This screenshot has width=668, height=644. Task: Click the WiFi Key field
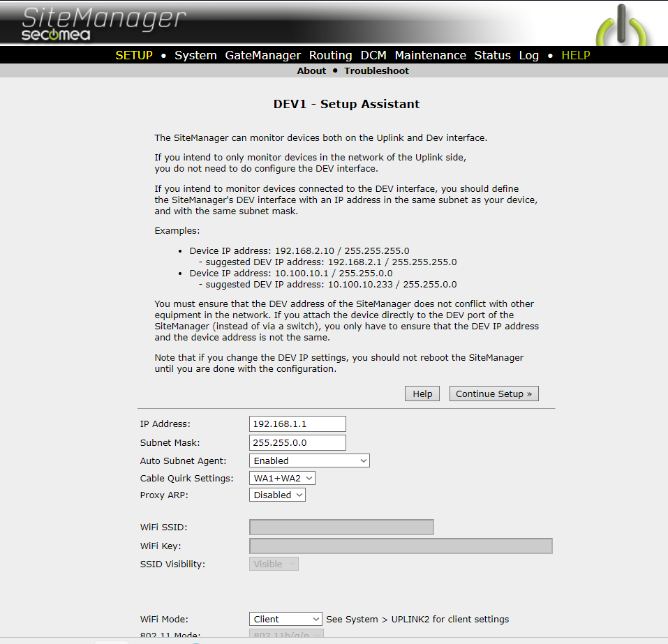(401, 546)
